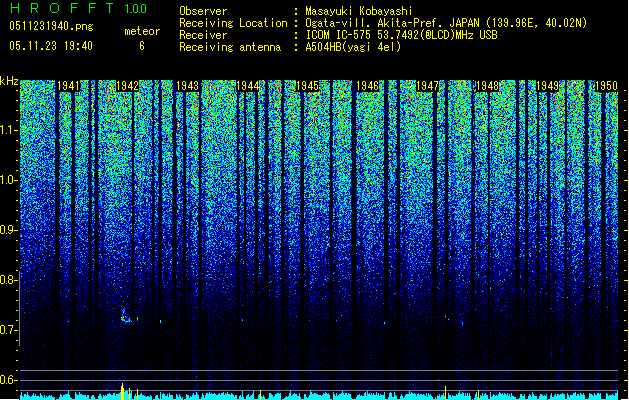Click the Ogata-vill. Akita-Pref. JAPAN location text
The image size is (629, 400).
click(446, 23)
